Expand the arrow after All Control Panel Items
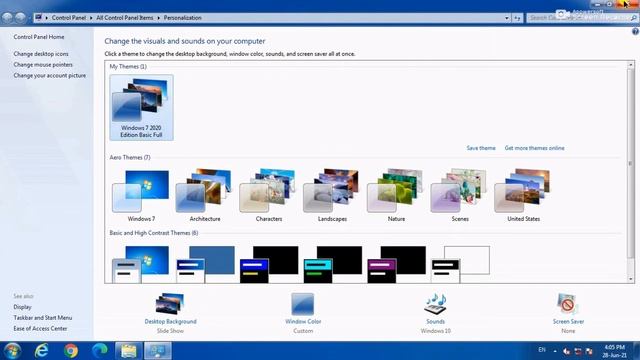Screen dimensions: 640x360 [x=158, y=18]
